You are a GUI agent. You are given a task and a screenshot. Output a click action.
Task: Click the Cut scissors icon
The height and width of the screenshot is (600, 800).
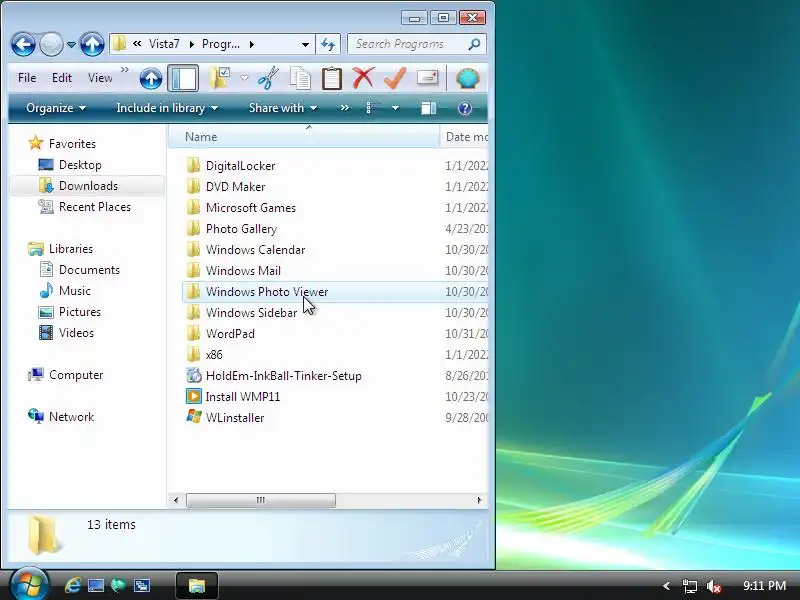tap(267, 79)
